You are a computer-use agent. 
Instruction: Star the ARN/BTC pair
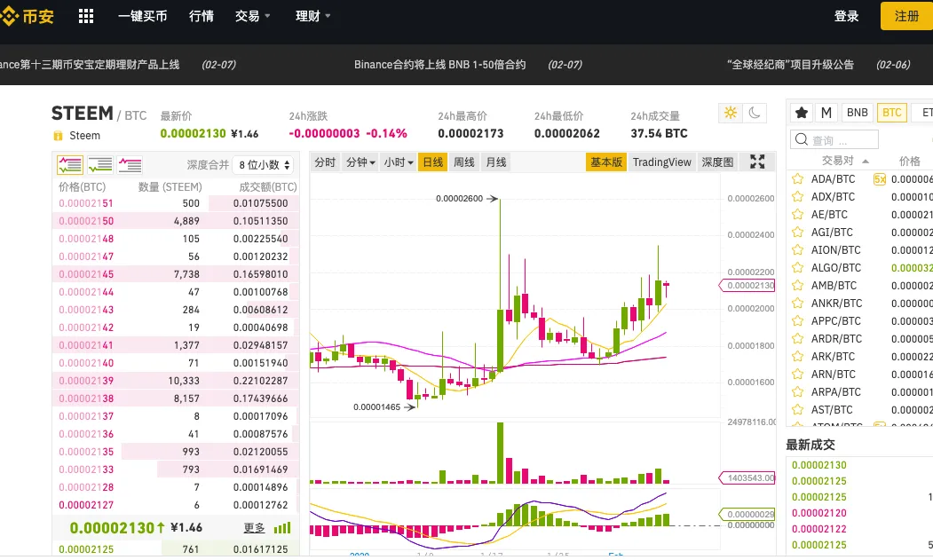tap(797, 375)
